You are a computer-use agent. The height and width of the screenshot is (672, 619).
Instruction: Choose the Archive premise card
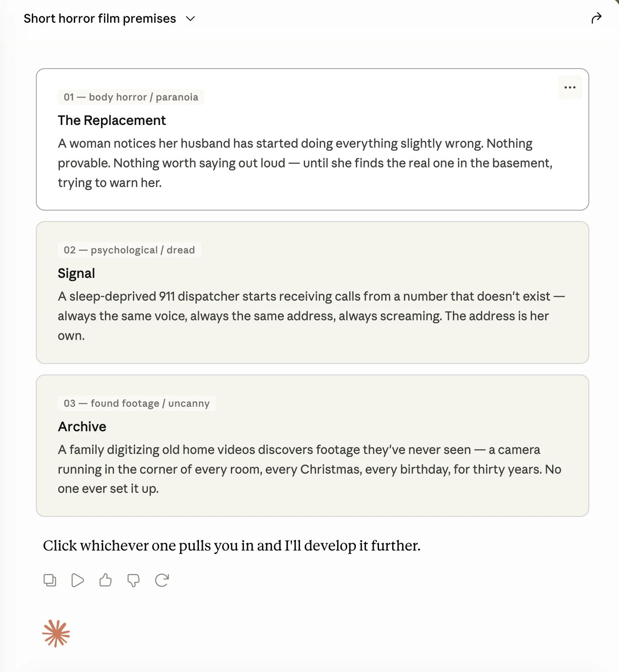[312, 446]
